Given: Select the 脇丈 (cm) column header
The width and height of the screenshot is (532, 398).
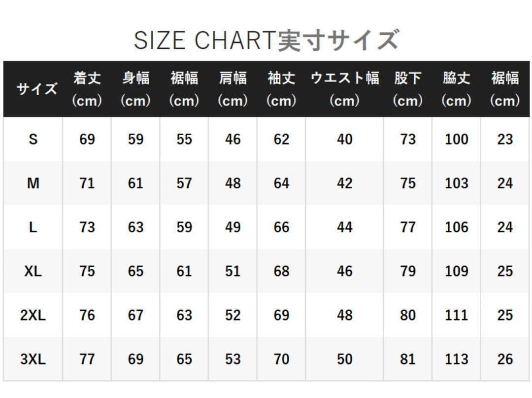Looking at the screenshot, I should pos(456,89).
